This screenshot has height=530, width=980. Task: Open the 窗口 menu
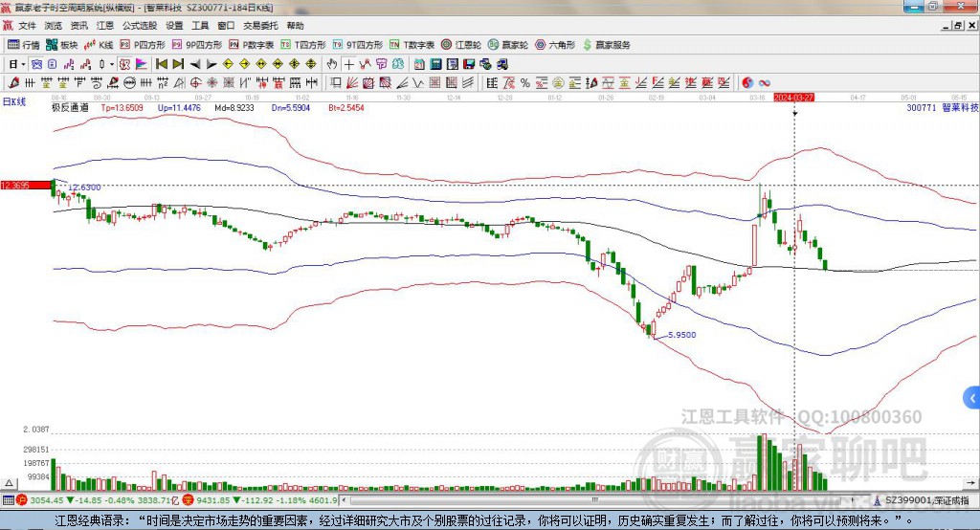[226, 26]
